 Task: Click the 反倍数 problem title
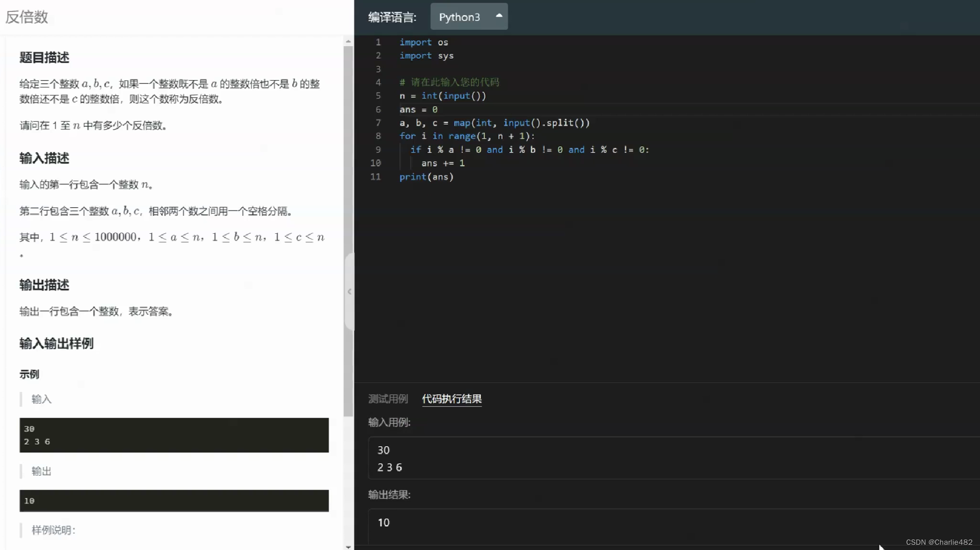point(27,17)
